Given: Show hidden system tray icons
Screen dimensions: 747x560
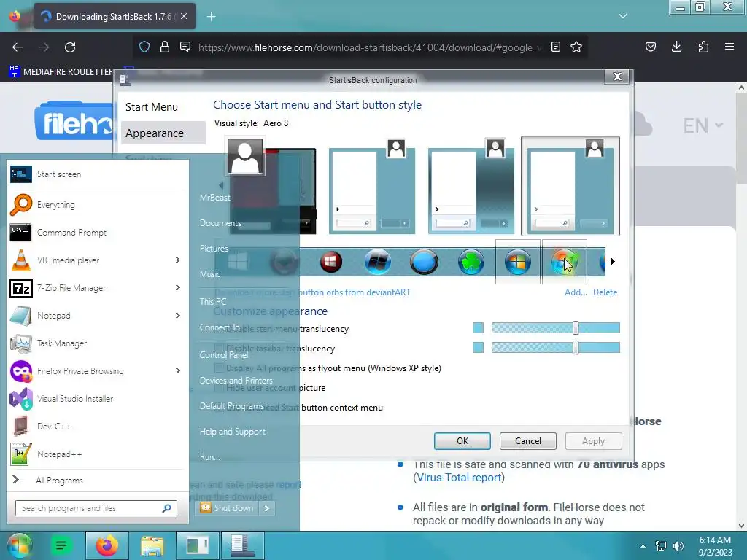Looking at the screenshot, I should pos(643,546).
